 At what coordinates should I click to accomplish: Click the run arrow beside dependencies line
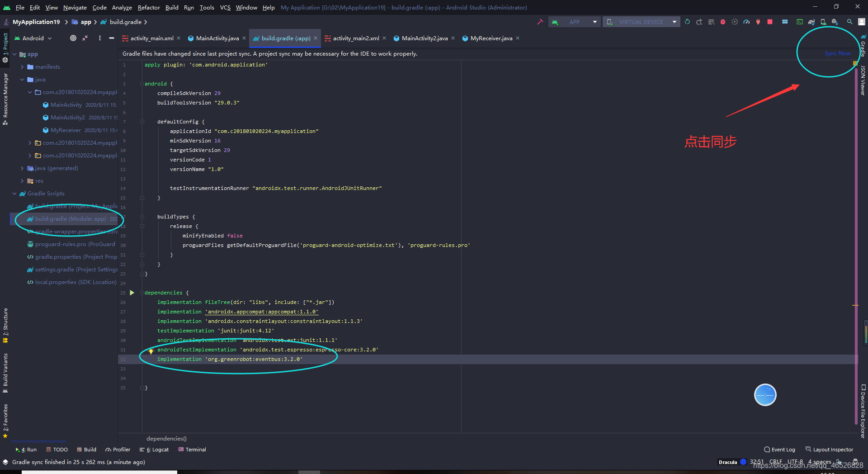pyautogui.click(x=132, y=293)
